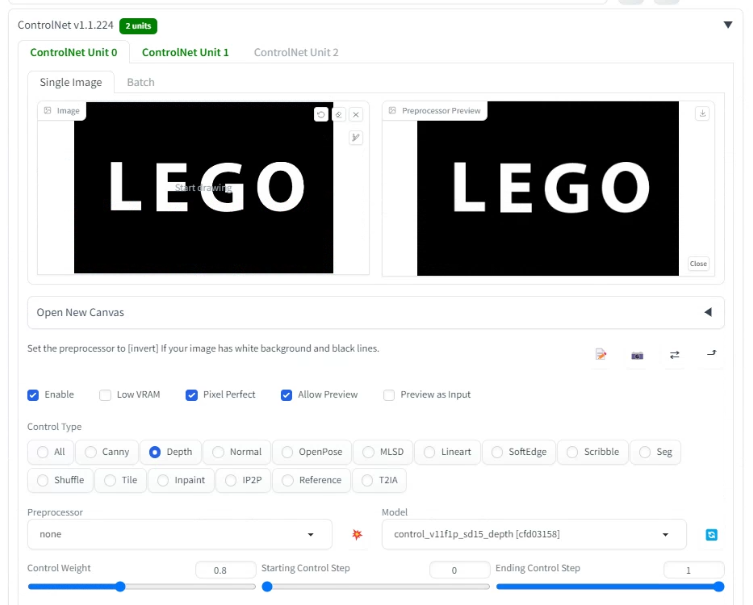Switch to ControlNet Unit 2 tab
This screenshot has height=605, width=753.
296,52
